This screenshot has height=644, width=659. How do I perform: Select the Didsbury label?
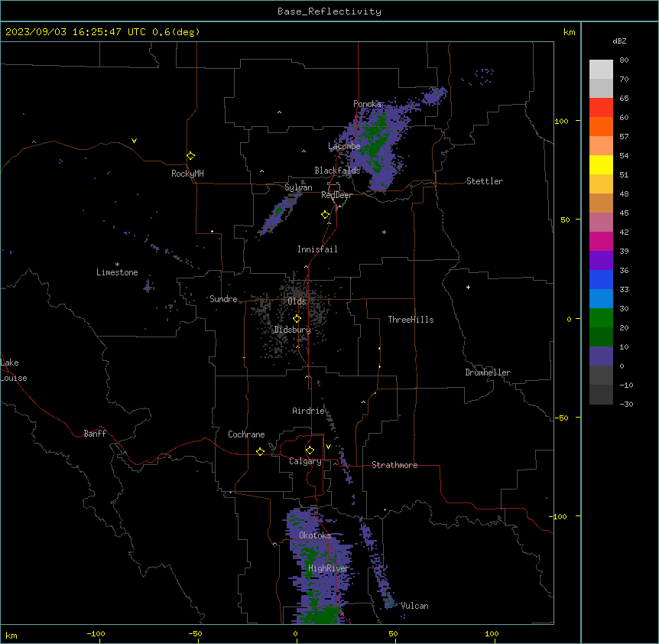click(293, 330)
